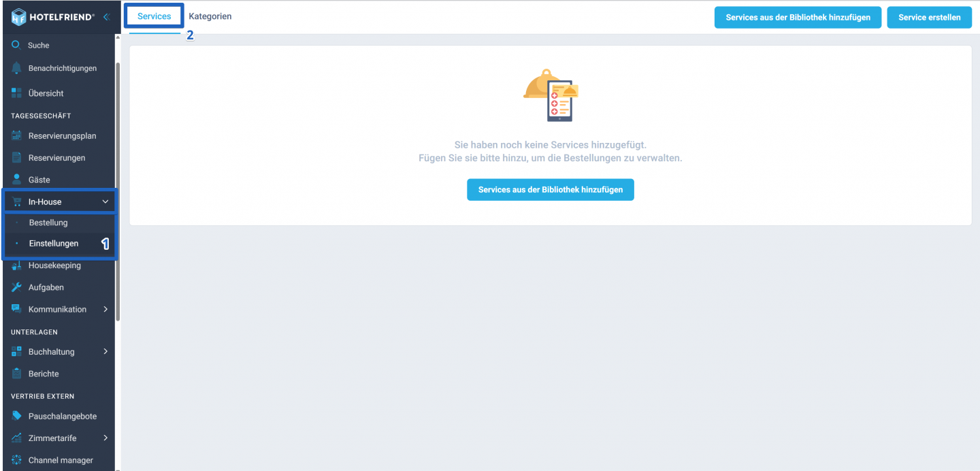Viewport: 980px width, 471px height.
Task: Click the centered Services aus der Bibliothek hinzufügen button
Action: pos(551,190)
